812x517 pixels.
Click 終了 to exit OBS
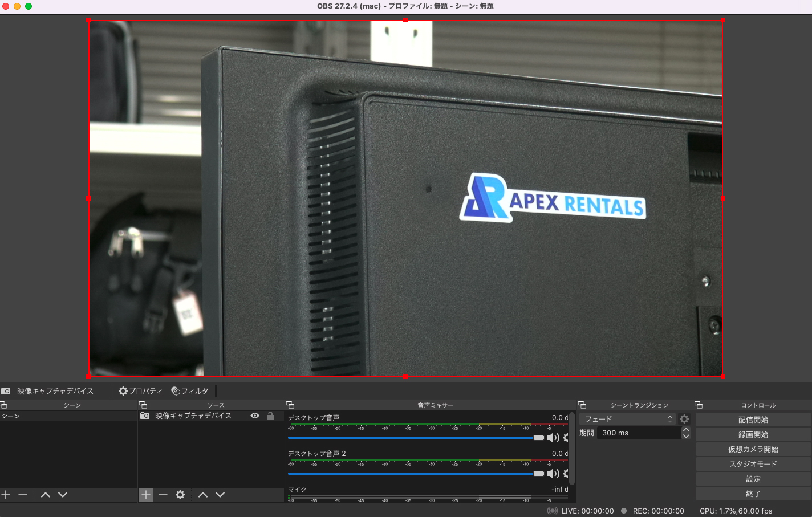coord(753,494)
